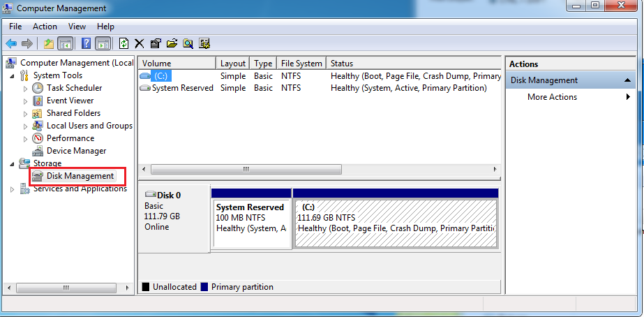Open the Action menu
The image size is (644, 317).
45,27
